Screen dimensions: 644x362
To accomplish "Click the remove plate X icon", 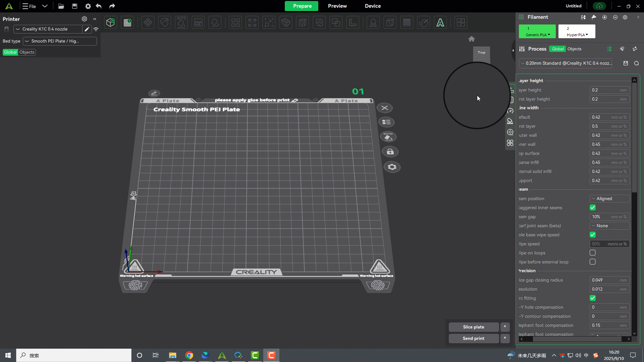I will coord(385,108).
